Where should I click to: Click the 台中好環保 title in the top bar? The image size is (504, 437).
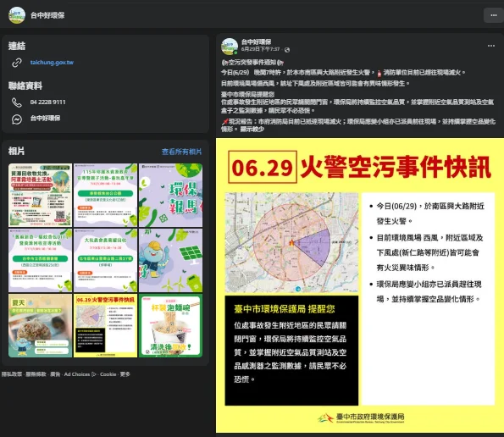[47, 15]
